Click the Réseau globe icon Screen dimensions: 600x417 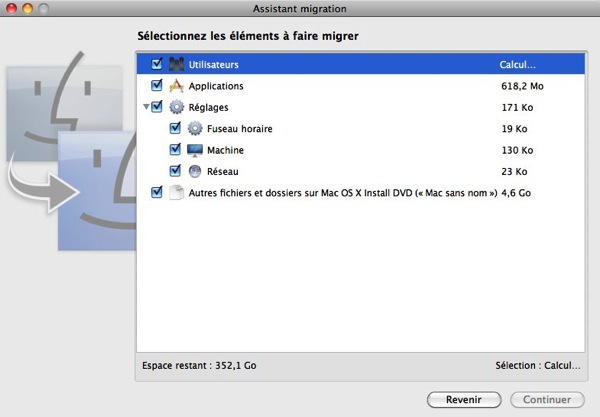click(195, 171)
